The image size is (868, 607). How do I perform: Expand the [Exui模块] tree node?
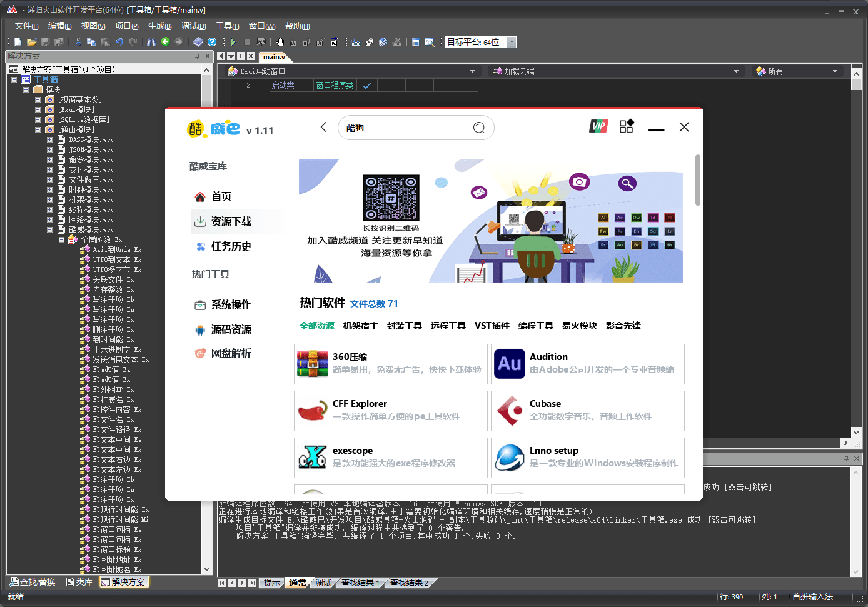38,109
